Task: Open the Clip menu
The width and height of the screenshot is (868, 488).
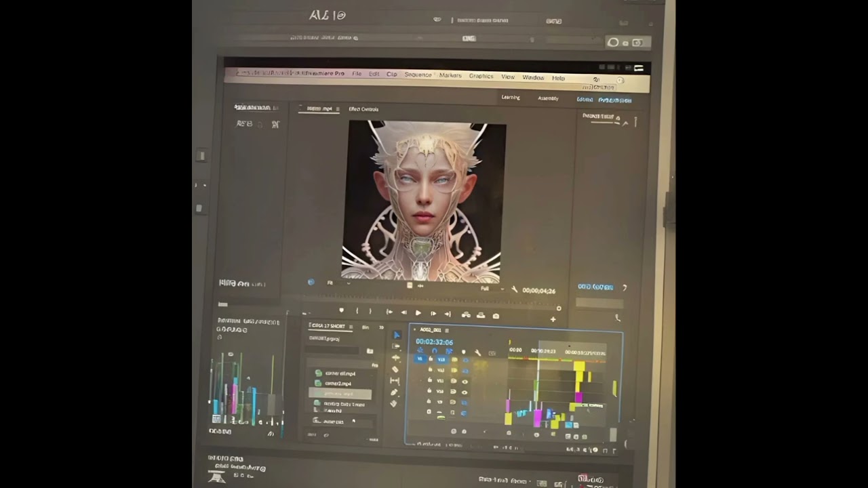Action: click(391, 74)
